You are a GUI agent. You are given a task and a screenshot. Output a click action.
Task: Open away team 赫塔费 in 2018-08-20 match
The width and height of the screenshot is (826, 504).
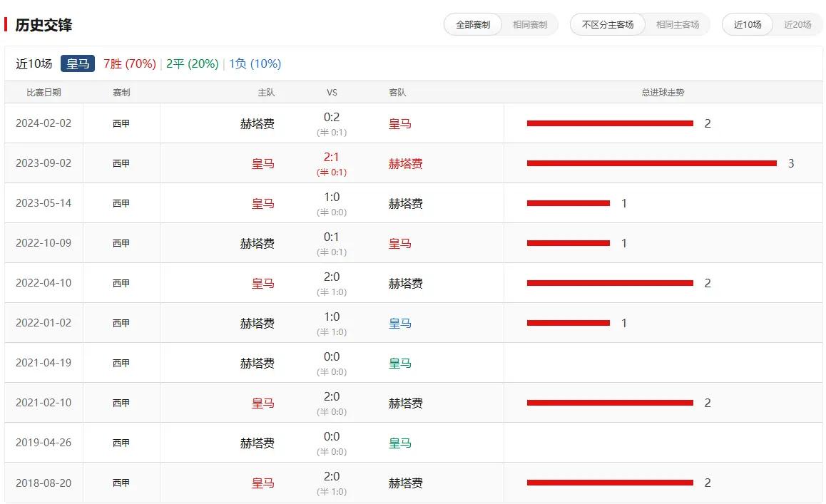[x=406, y=483]
